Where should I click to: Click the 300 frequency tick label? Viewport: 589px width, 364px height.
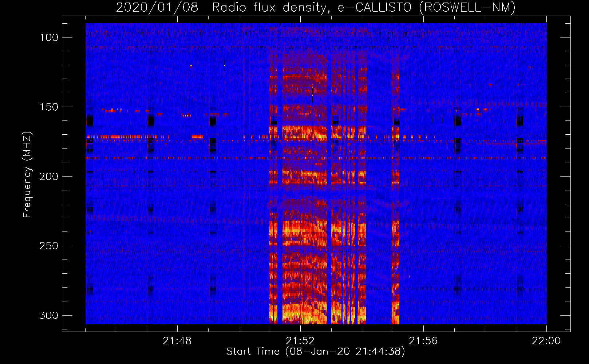coord(49,316)
